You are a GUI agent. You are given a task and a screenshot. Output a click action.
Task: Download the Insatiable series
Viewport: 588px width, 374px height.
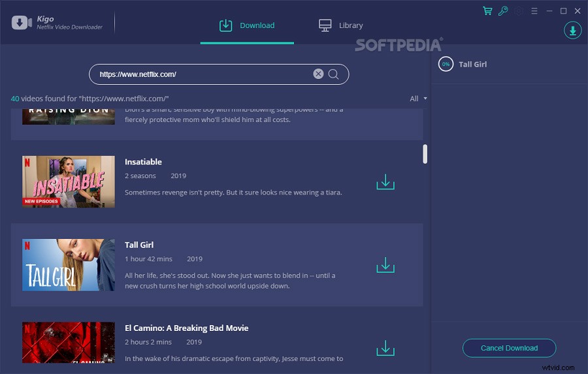tap(385, 181)
